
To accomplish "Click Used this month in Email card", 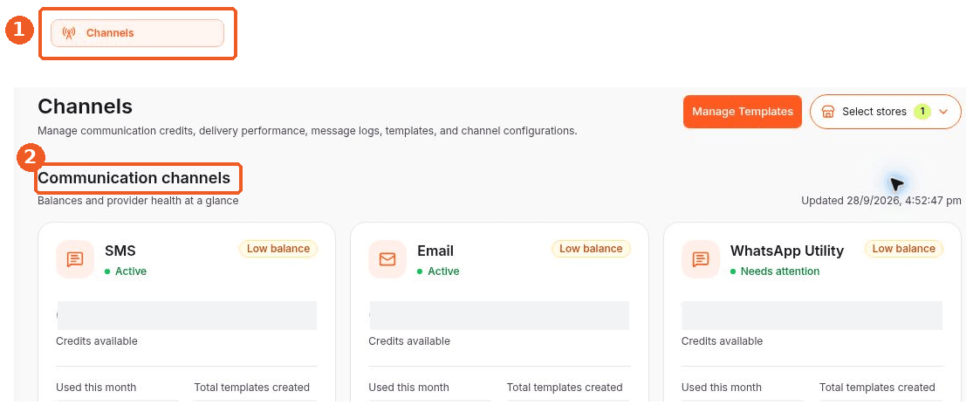I will tap(408, 388).
